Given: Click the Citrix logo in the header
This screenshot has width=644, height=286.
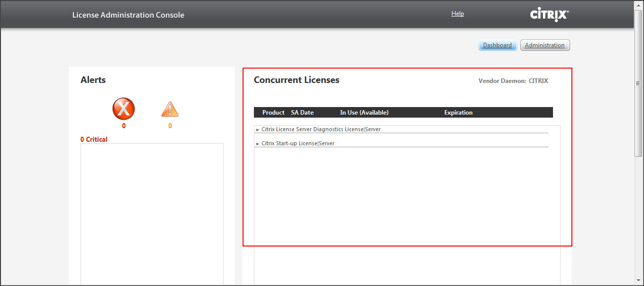Looking at the screenshot, I should pyautogui.click(x=549, y=15).
